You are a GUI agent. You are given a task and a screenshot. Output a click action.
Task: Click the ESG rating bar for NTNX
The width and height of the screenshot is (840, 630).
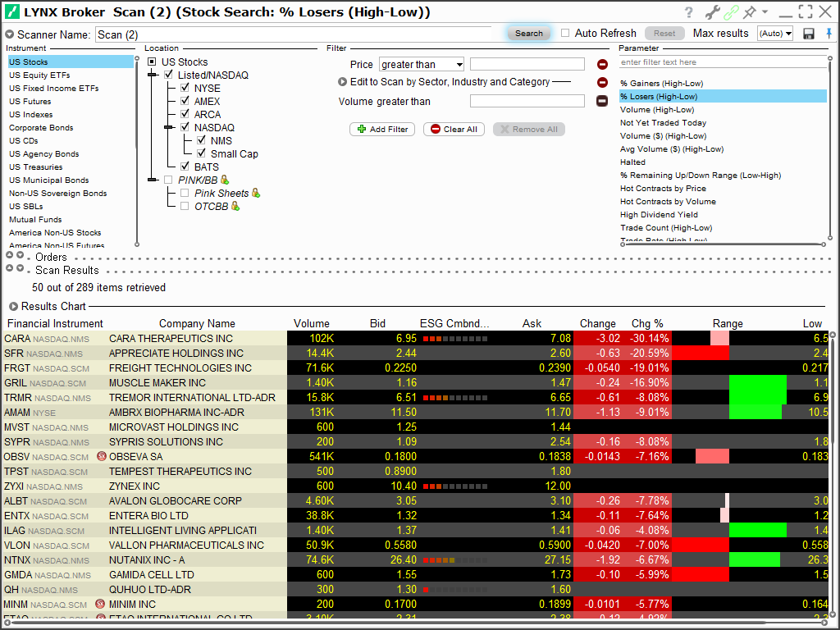455,559
